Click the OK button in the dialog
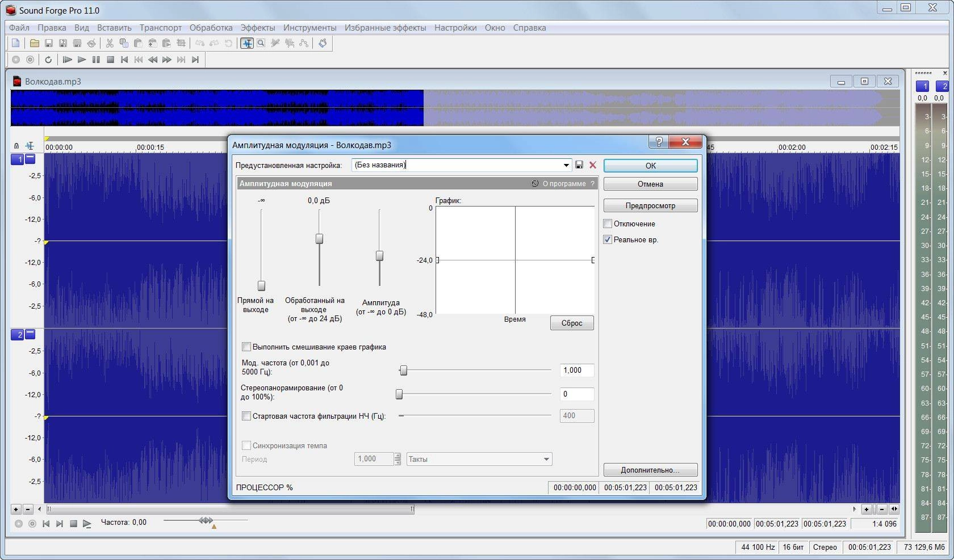954x560 pixels. (x=651, y=166)
